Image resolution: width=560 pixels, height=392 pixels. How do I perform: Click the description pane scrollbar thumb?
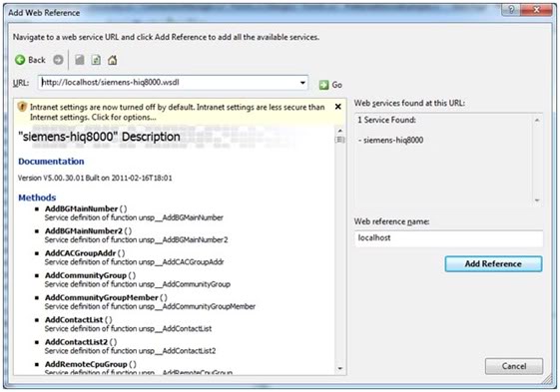pos(340,140)
